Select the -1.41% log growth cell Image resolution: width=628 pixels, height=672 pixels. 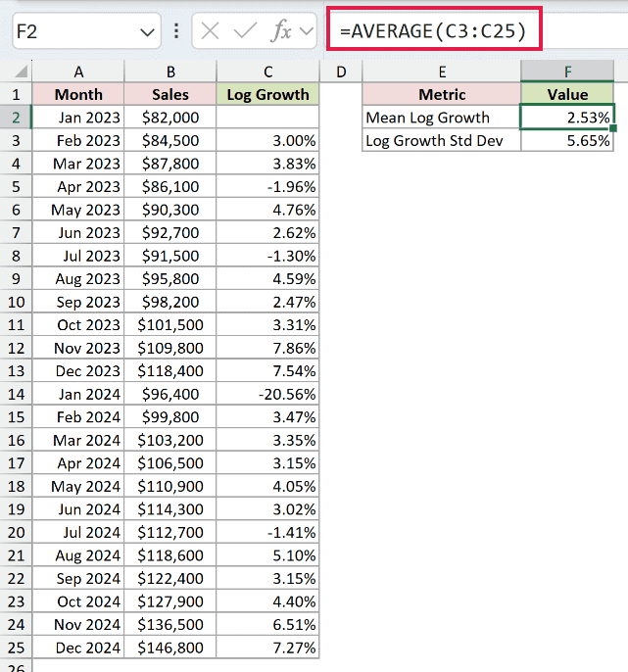267,532
